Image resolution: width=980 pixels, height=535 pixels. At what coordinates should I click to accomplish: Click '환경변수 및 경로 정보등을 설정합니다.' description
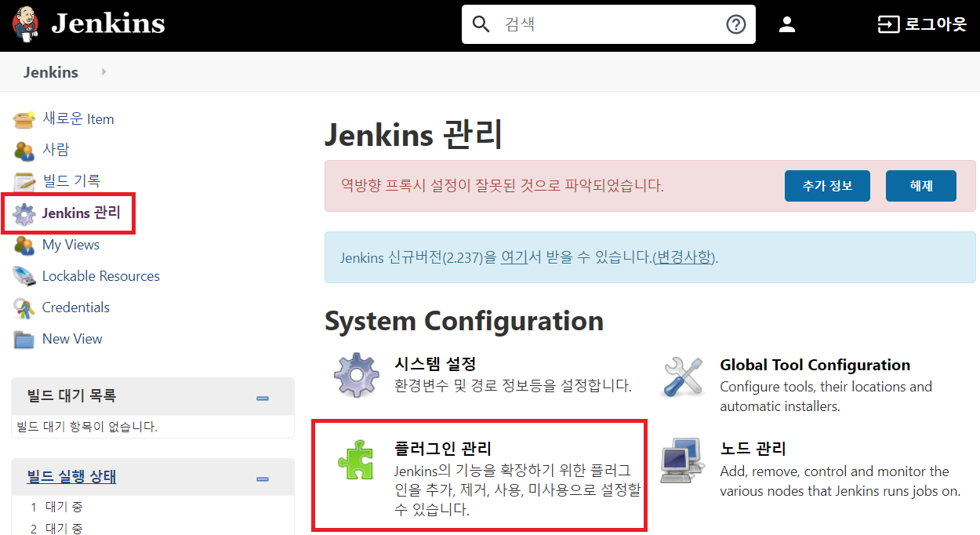[x=513, y=386]
